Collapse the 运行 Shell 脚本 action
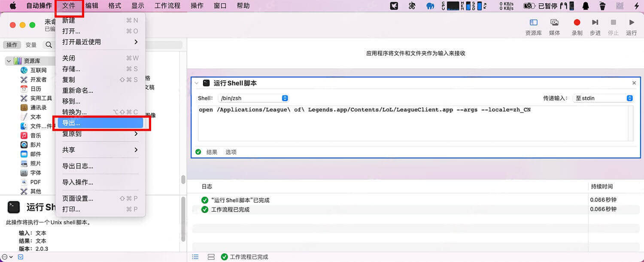The width and height of the screenshot is (644, 262). click(197, 83)
